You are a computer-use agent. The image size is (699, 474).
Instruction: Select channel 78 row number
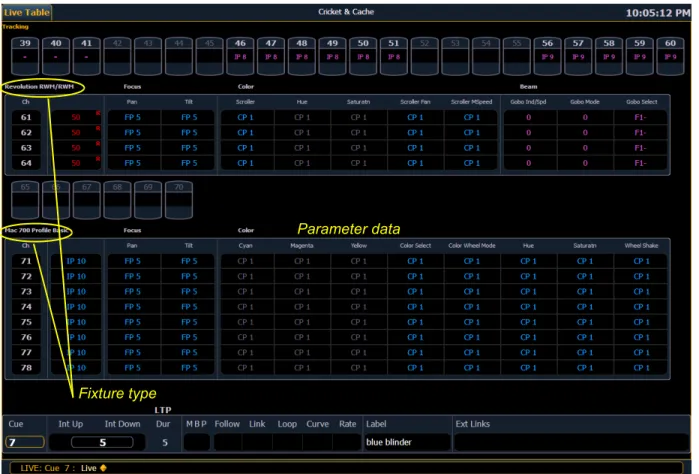[x=26, y=367]
